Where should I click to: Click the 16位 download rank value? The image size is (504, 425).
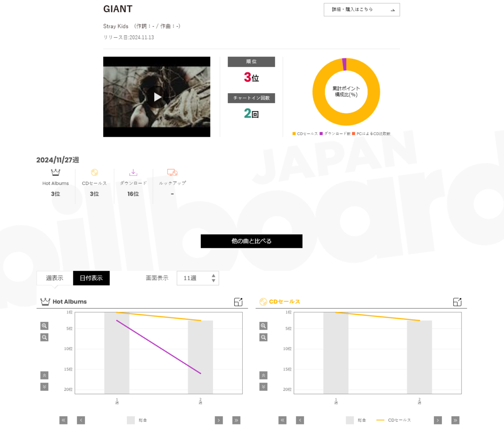pyautogui.click(x=133, y=194)
